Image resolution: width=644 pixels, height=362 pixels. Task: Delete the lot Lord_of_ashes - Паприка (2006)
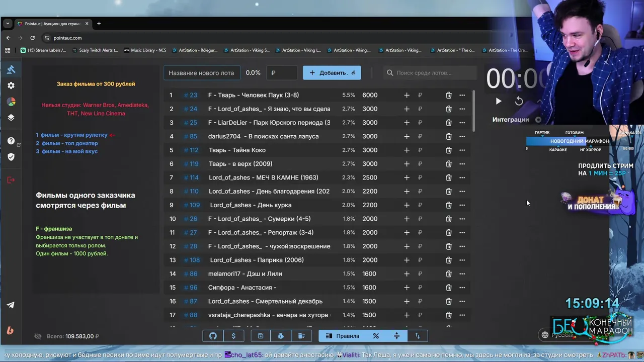click(x=448, y=260)
